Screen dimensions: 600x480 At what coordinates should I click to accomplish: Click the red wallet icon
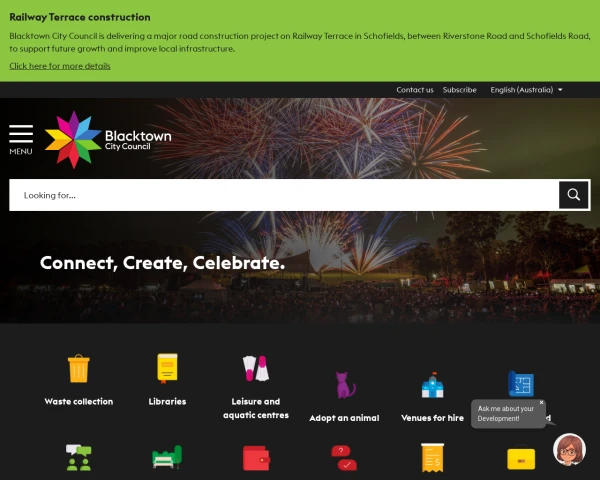pos(256,458)
